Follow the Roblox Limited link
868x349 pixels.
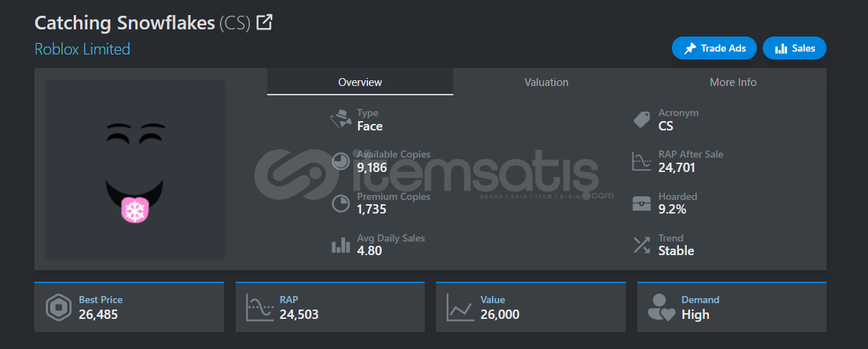coord(82,49)
